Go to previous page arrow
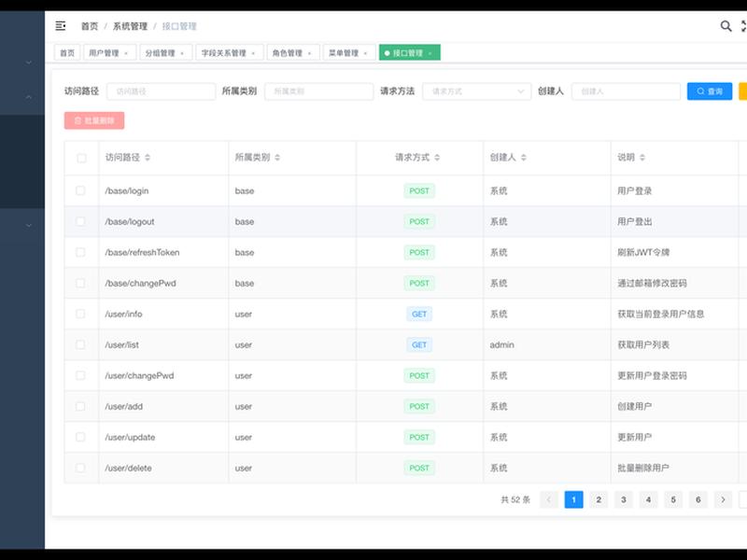 (549, 499)
